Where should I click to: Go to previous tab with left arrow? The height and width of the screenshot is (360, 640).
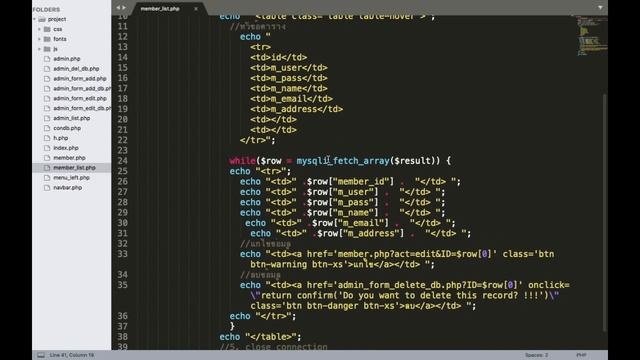point(118,8)
